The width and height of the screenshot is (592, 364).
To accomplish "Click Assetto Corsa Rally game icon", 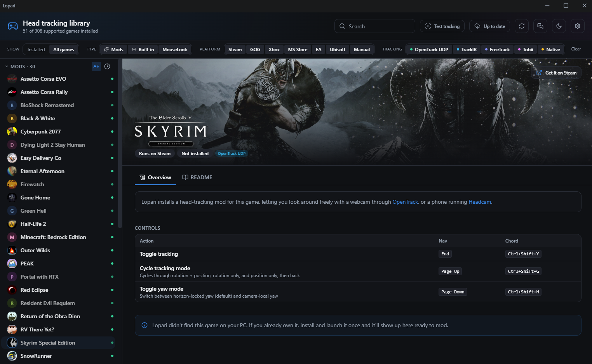I will click(x=12, y=92).
